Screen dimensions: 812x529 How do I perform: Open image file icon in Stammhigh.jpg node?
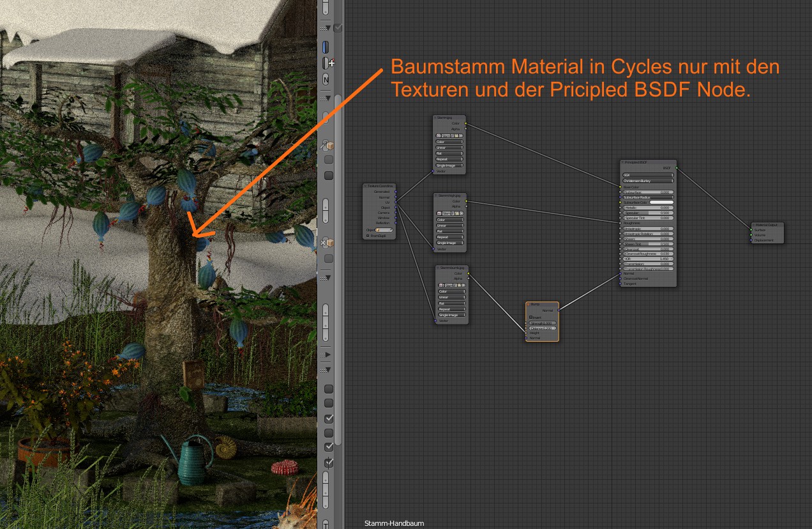(457, 213)
